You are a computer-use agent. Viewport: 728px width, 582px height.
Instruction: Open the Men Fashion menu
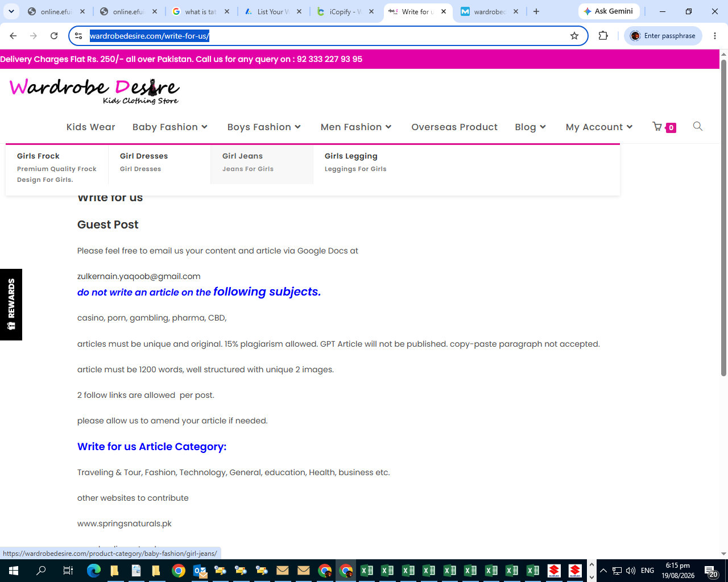click(x=356, y=127)
